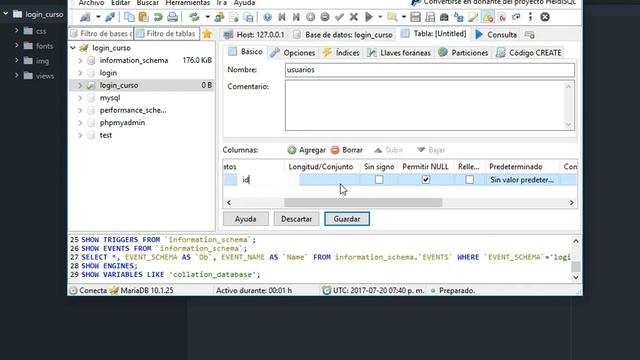
Task: Open the user manager icon
Action: 219,17
